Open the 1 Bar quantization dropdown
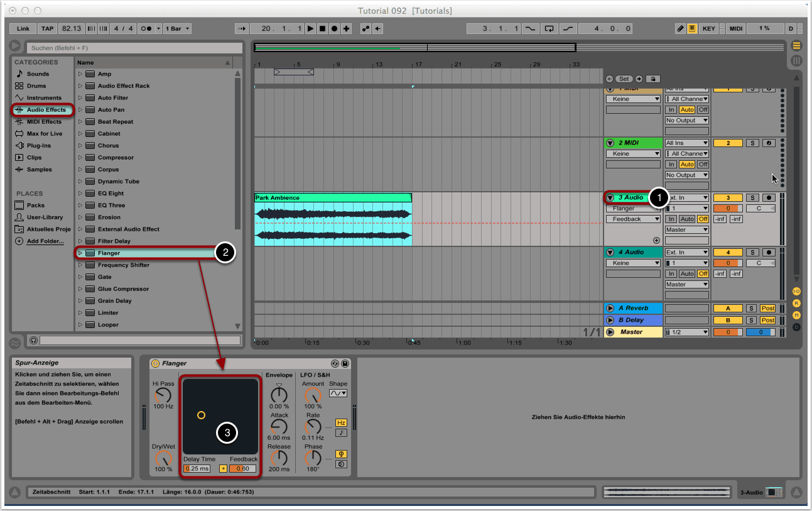The width and height of the screenshot is (812, 511). tap(177, 29)
